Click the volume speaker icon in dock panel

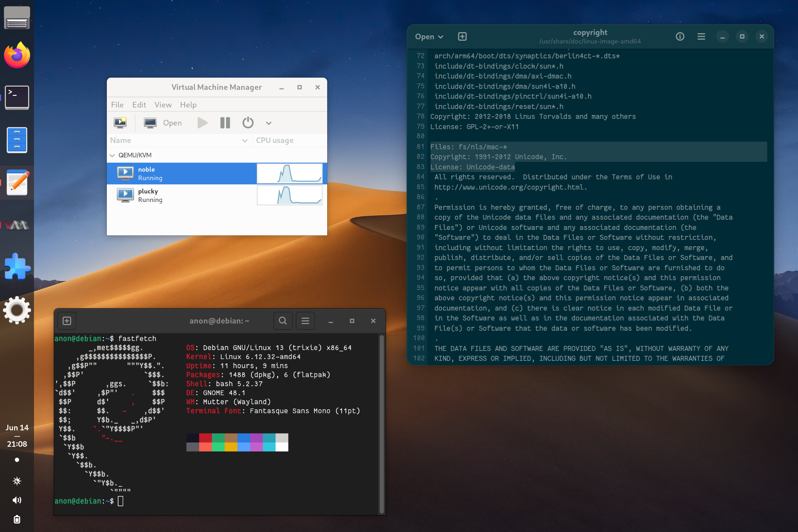[x=17, y=500]
